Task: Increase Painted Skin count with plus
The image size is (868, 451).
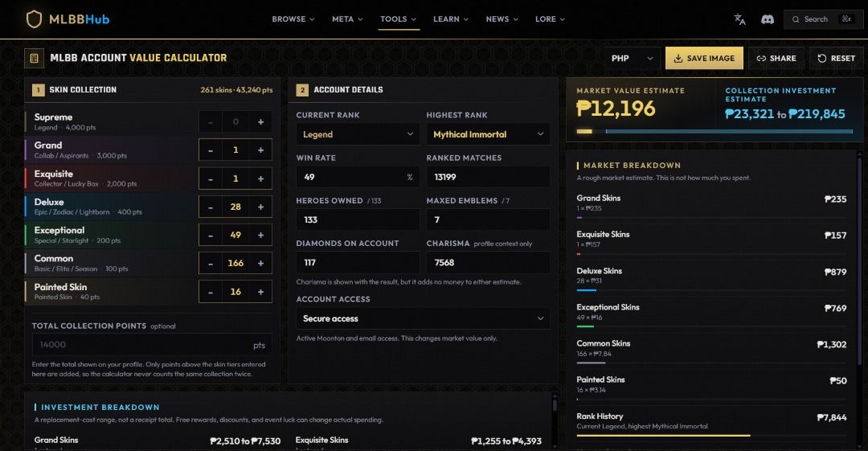Action: coord(260,292)
